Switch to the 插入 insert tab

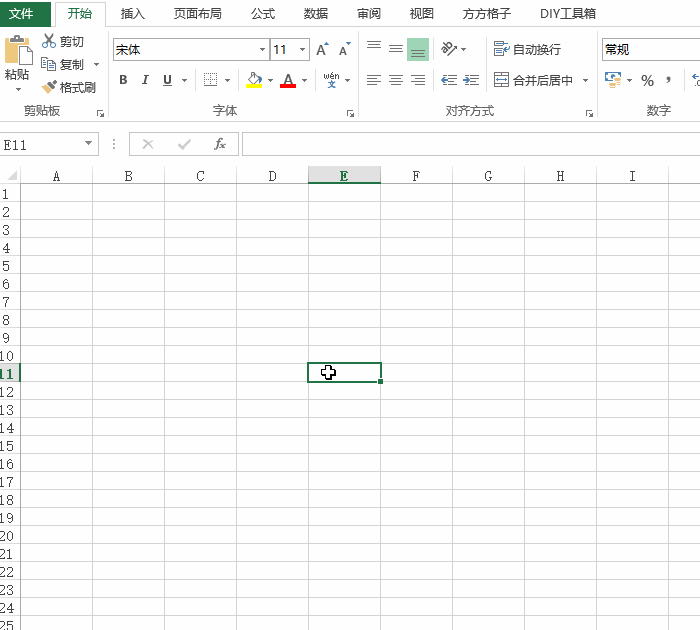point(133,13)
